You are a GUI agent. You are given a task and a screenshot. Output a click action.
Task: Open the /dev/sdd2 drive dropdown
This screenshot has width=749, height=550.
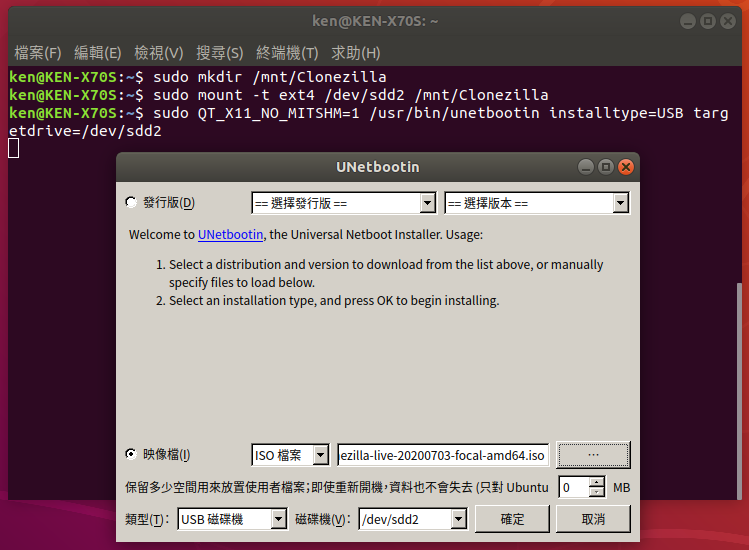413,519
